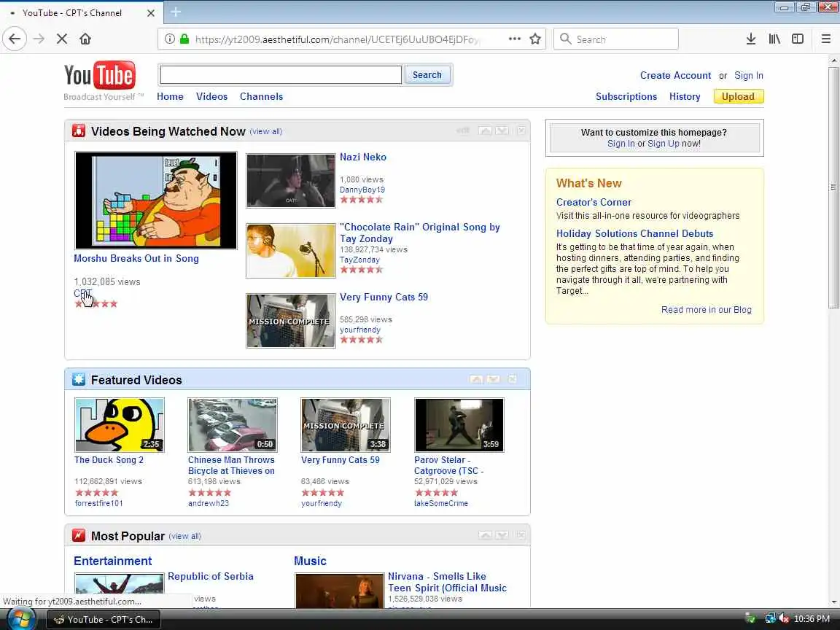Click the network tray icon
840x630 pixels.
[x=770, y=619]
